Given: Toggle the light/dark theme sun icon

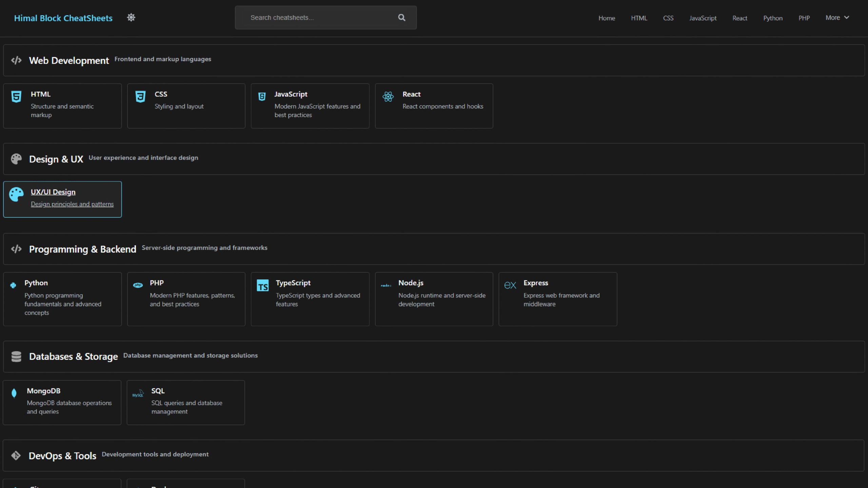Looking at the screenshot, I should (131, 17).
